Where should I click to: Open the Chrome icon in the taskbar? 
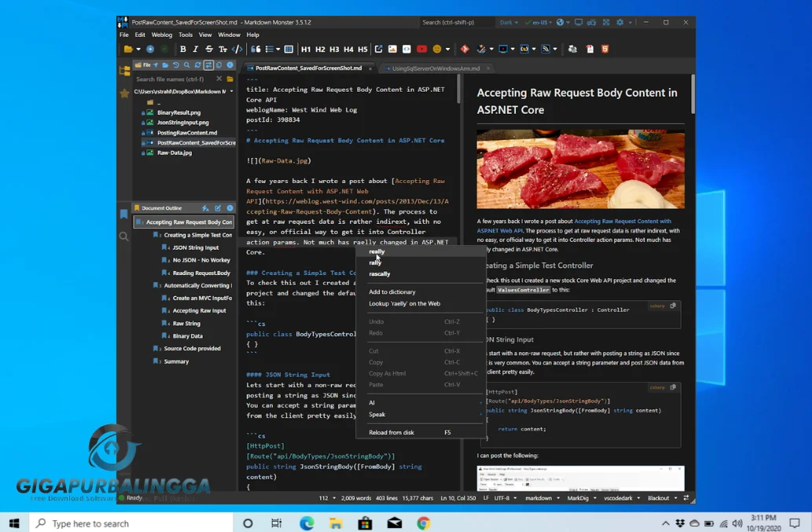coord(423,523)
